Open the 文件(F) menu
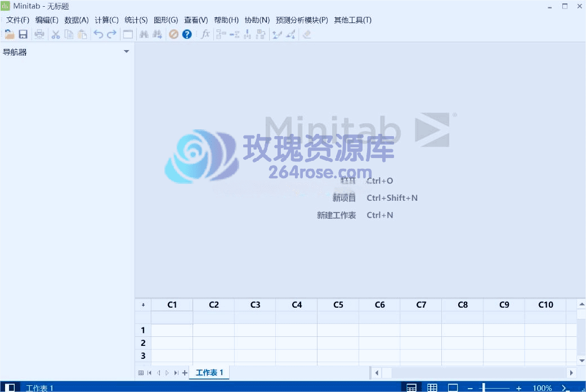Image resolution: width=586 pixels, height=392 pixels. [x=17, y=20]
